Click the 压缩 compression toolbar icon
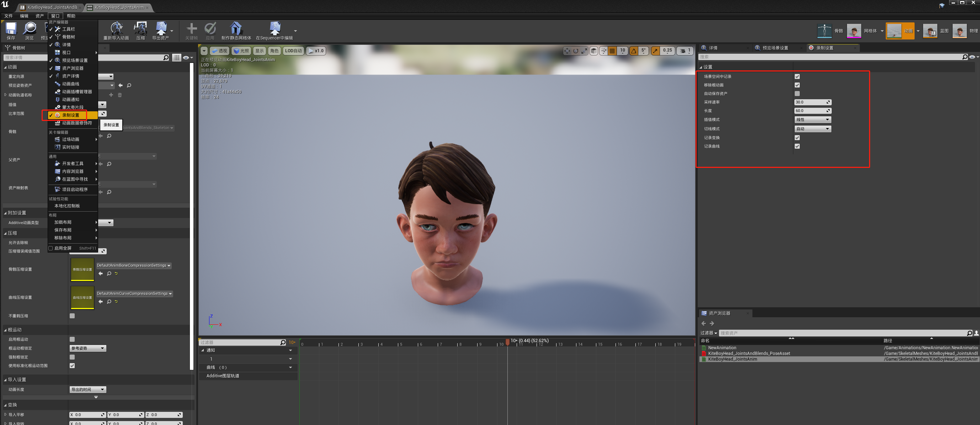The image size is (980, 425). (140, 29)
